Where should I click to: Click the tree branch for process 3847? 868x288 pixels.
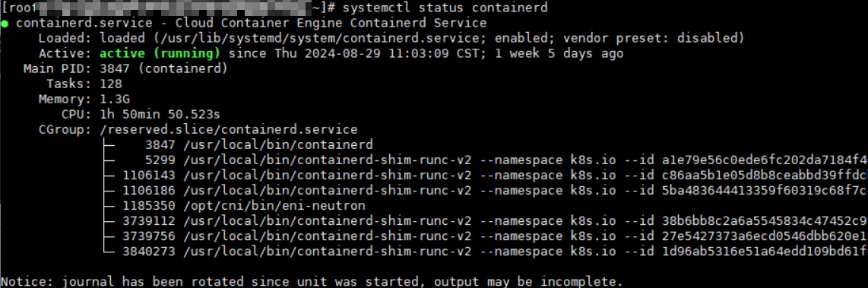click(x=237, y=145)
